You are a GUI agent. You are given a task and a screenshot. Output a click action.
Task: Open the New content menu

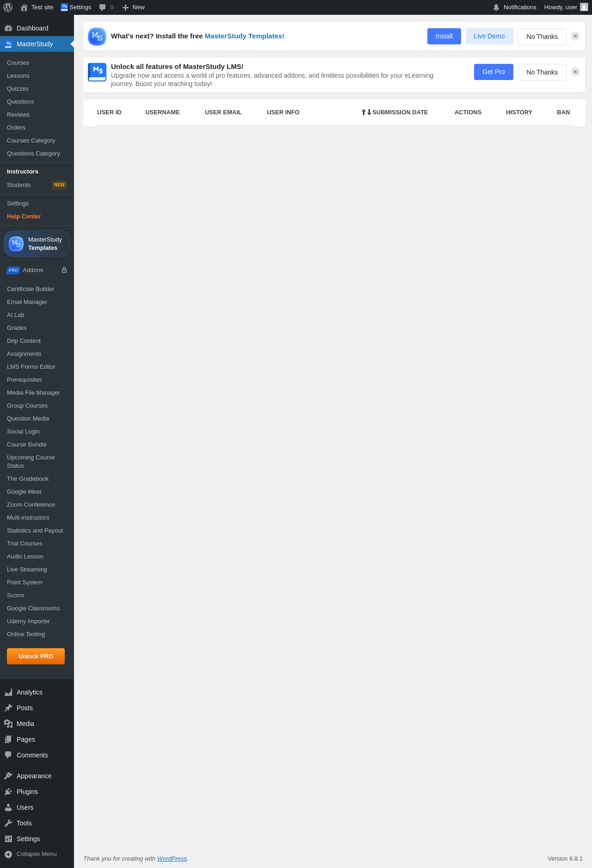point(133,7)
